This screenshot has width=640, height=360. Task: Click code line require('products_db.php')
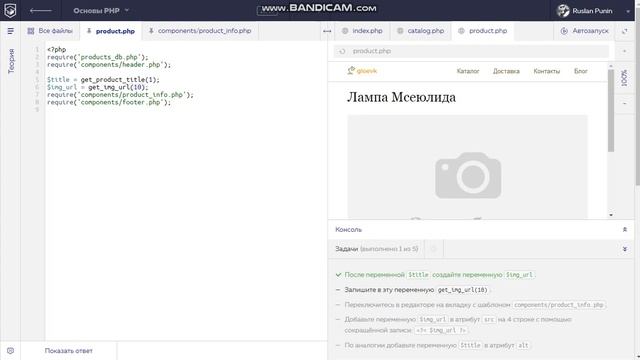(98, 57)
